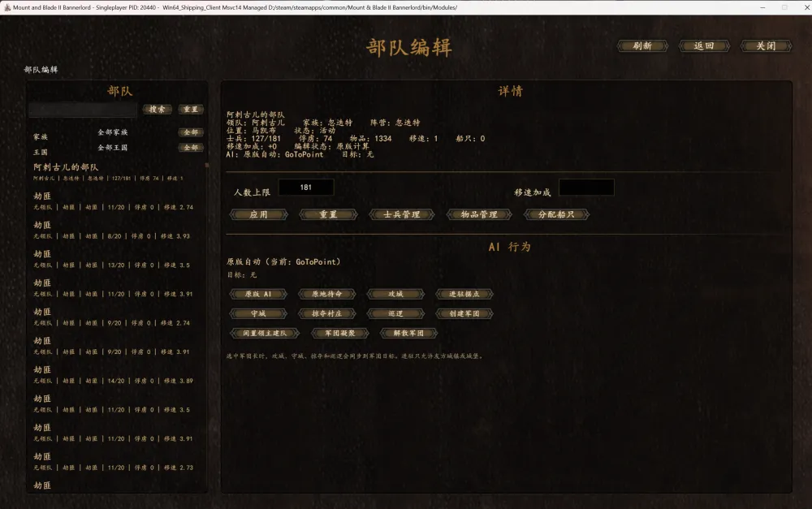The width and height of the screenshot is (812, 509).
Task: Click the 全部家族 filter value text
Action: (x=112, y=132)
